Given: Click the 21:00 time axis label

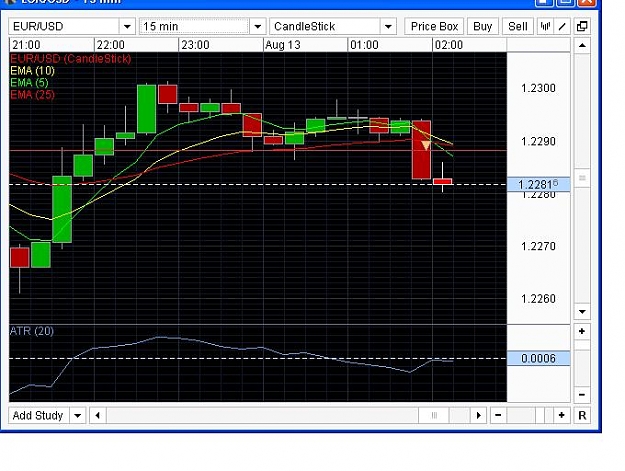Looking at the screenshot, I should [x=26, y=45].
